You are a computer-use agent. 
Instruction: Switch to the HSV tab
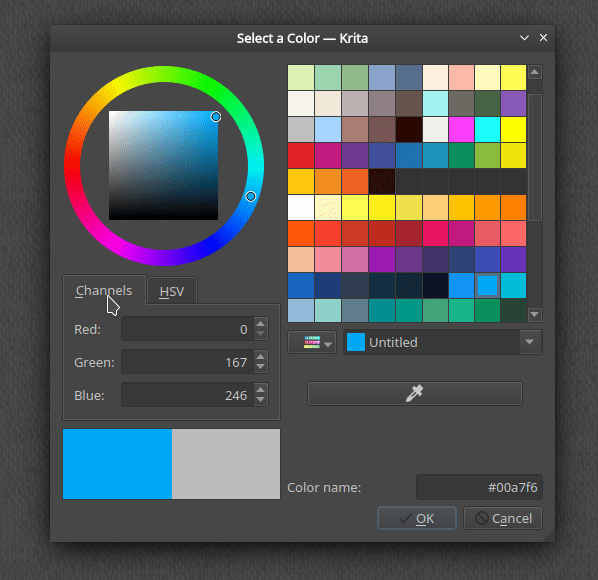(x=172, y=291)
